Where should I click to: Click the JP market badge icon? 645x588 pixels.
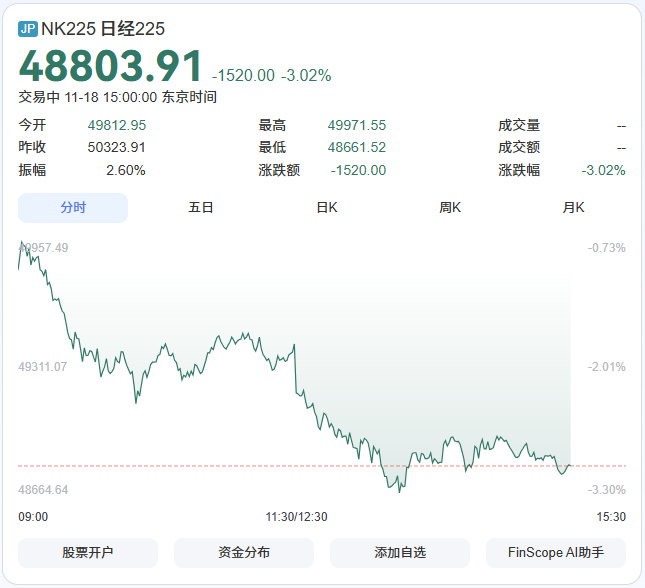[28, 29]
